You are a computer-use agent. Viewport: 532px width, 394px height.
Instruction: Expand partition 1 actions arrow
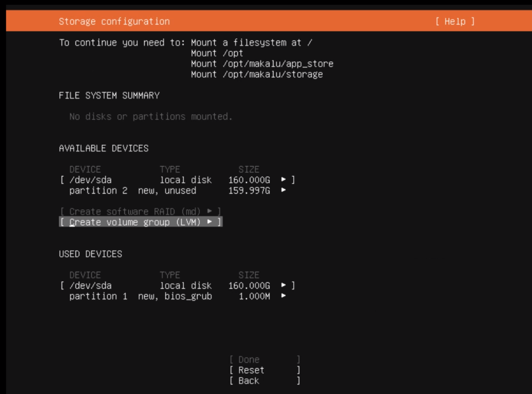[283, 296]
